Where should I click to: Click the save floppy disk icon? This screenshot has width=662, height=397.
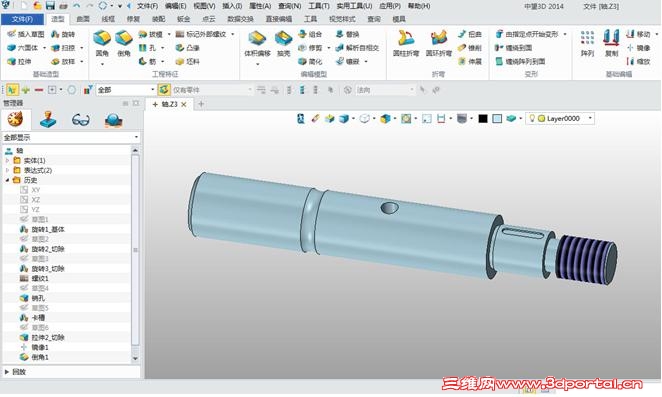[50, 6]
